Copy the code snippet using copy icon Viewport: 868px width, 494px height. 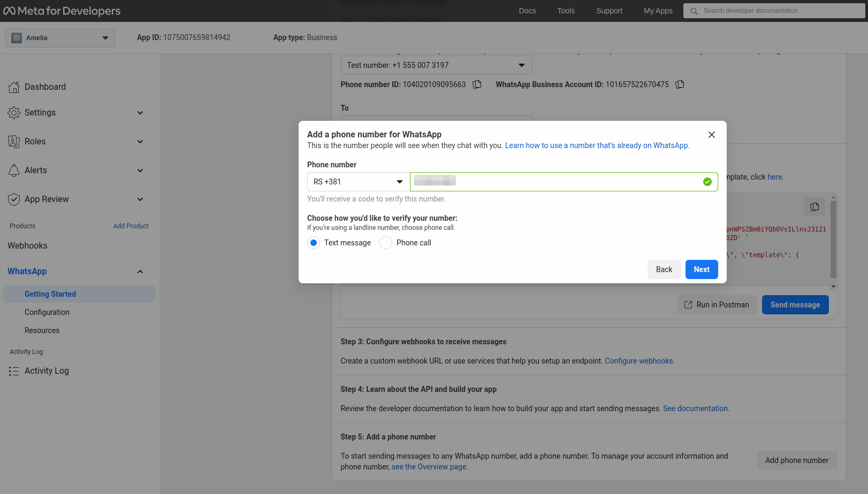tap(814, 207)
